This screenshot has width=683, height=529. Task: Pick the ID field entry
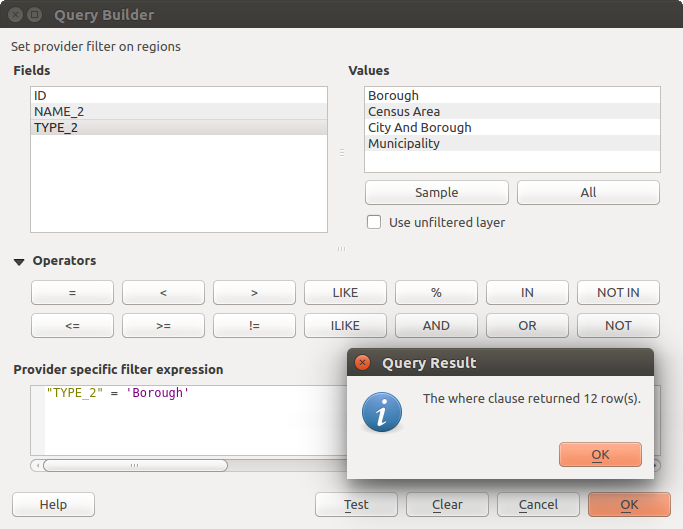tap(41, 96)
